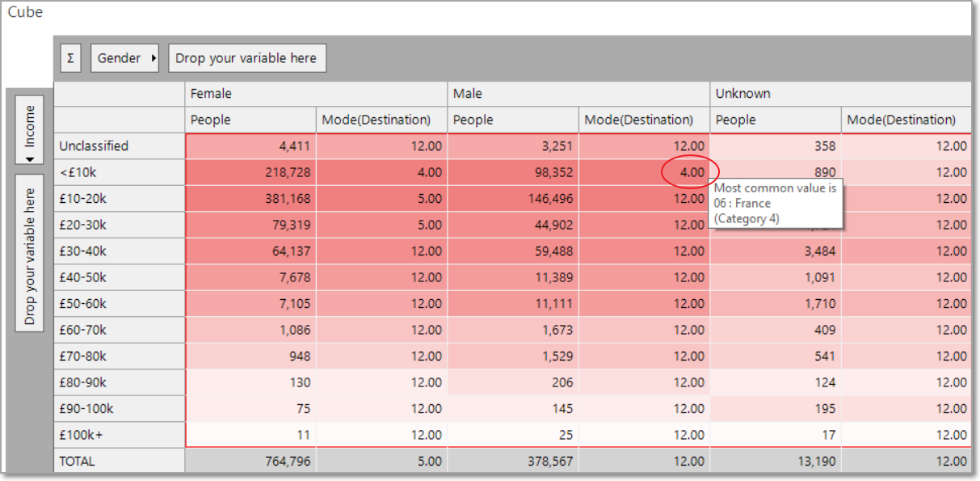Select Female People cell showing 381,168
Image resolution: width=980 pixels, height=481 pixels.
tap(250, 198)
